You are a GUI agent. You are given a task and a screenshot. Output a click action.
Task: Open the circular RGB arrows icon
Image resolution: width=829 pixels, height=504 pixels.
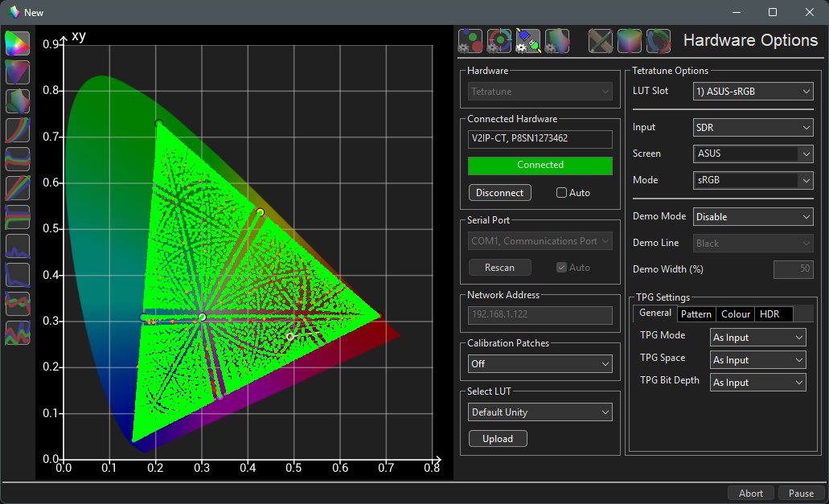(x=659, y=41)
